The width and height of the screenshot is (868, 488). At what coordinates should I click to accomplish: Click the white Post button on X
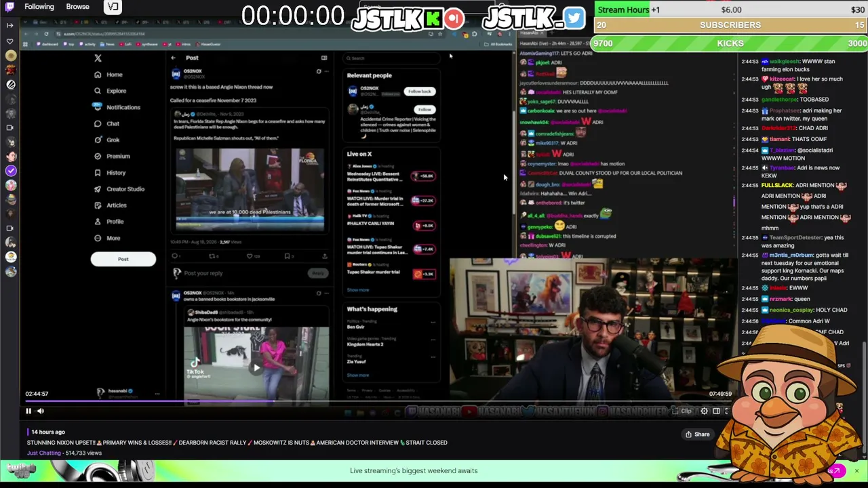123,259
